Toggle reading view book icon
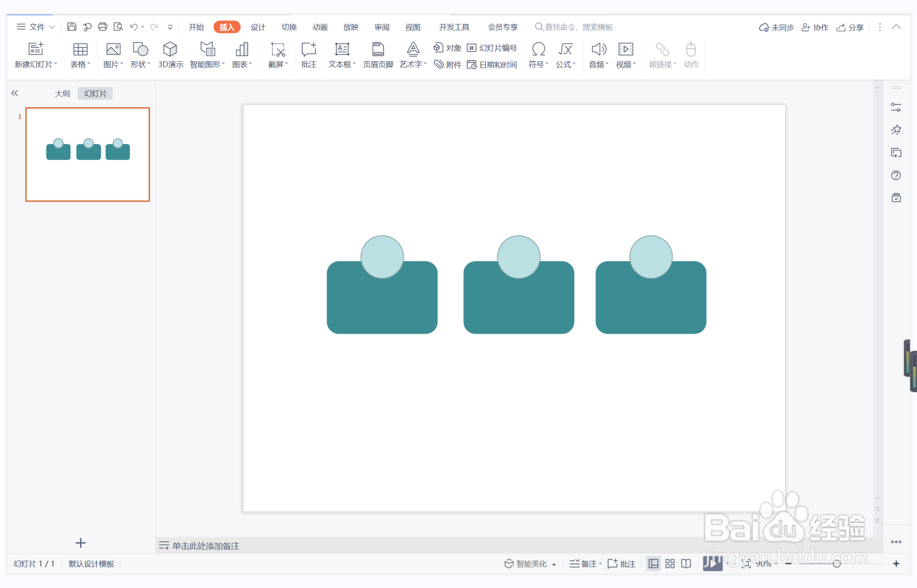 coord(686,563)
